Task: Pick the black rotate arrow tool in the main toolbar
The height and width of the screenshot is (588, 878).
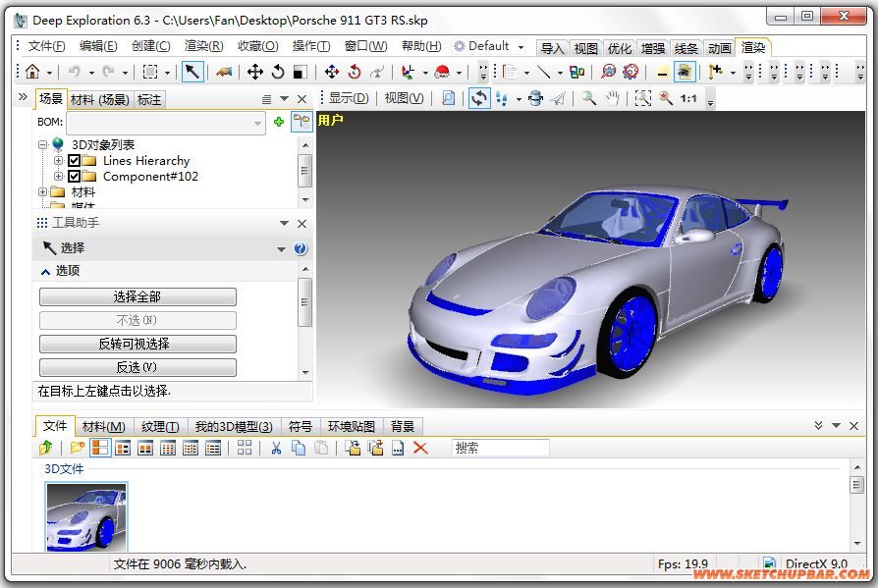Action: (278, 72)
